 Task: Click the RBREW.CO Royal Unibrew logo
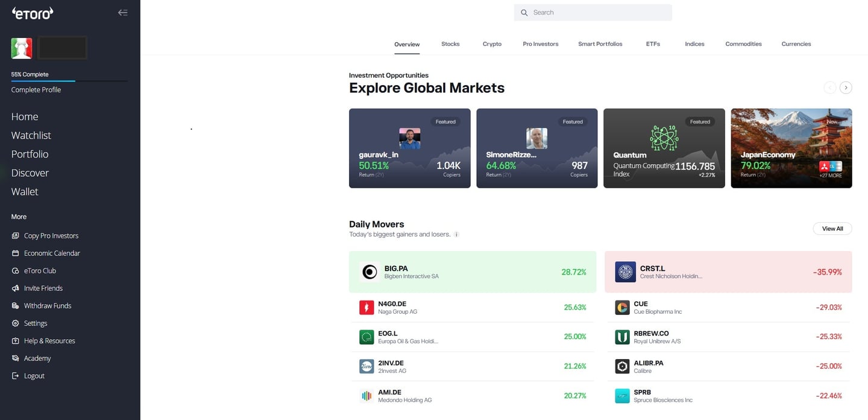[x=622, y=337]
